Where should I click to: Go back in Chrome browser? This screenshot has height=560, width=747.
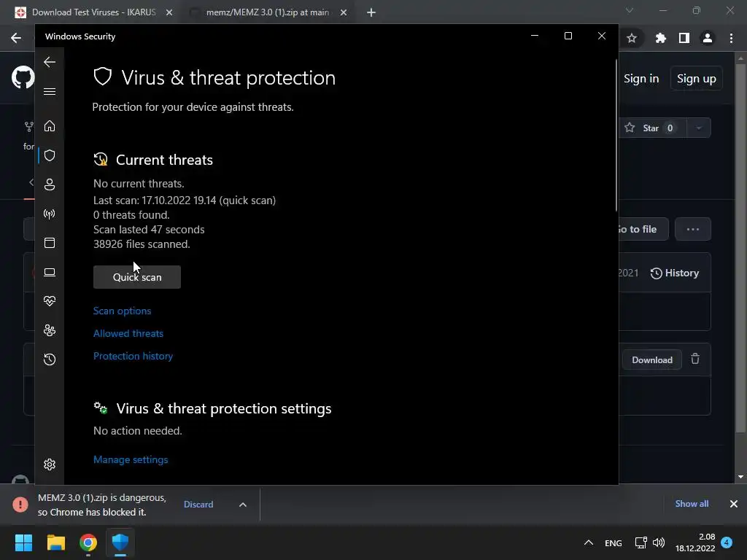click(16, 38)
